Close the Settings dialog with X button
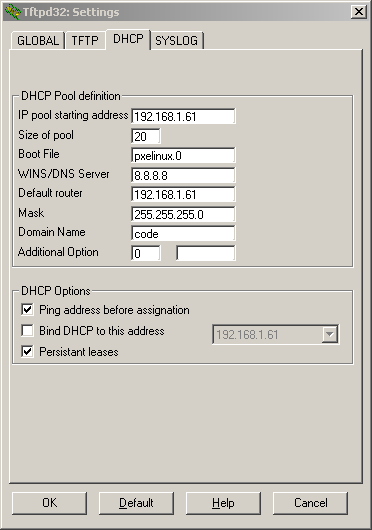This screenshot has width=372, height=530. pyautogui.click(x=358, y=12)
